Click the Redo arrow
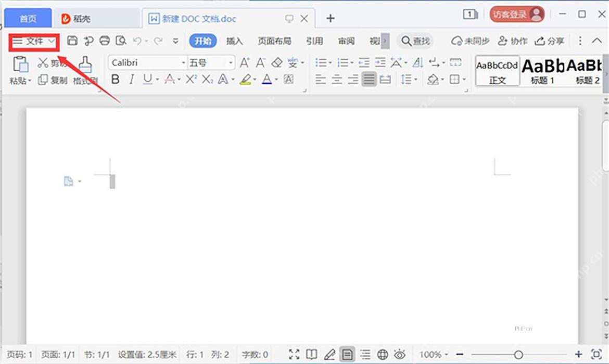The width and height of the screenshot is (609, 364). 158,41
